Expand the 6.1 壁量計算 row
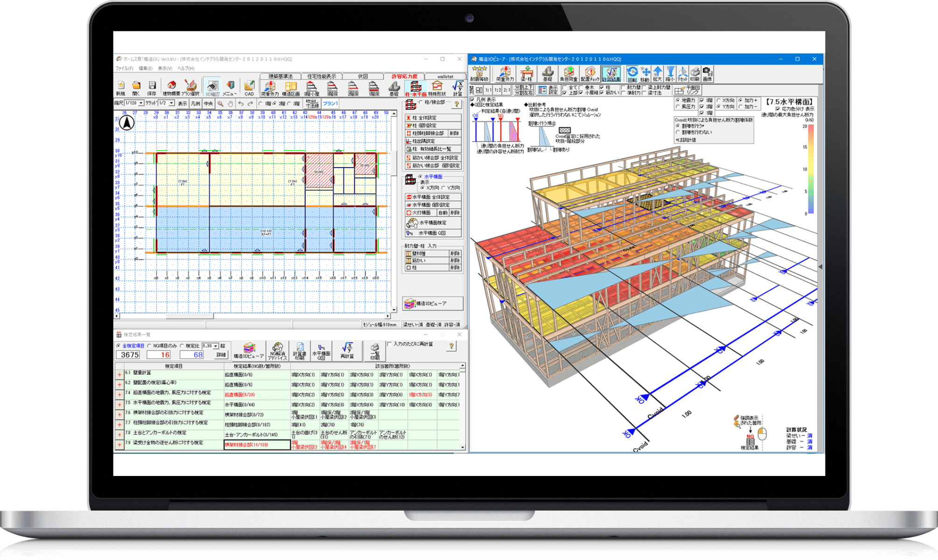938x560 pixels. [x=119, y=374]
